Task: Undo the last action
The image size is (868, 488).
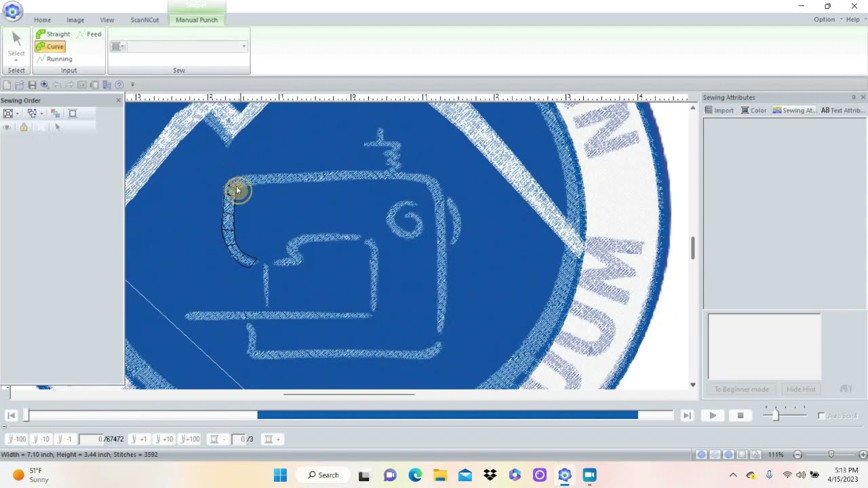Action: click(x=57, y=85)
